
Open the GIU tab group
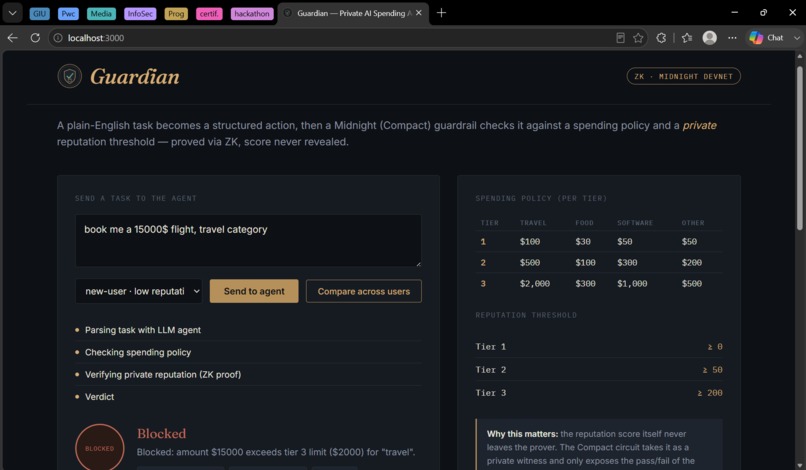tap(40, 14)
